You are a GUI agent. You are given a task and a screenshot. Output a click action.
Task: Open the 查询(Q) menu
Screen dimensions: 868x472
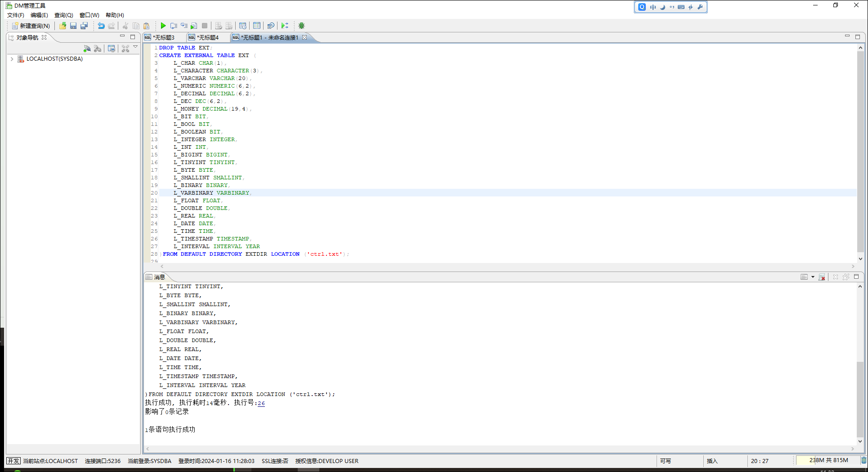pyautogui.click(x=63, y=15)
